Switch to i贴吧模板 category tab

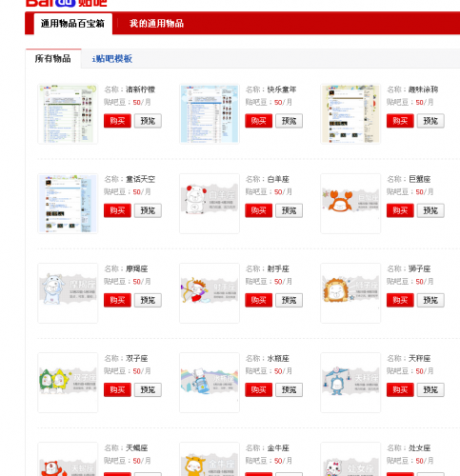pyautogui.click(x=112, y=59)
